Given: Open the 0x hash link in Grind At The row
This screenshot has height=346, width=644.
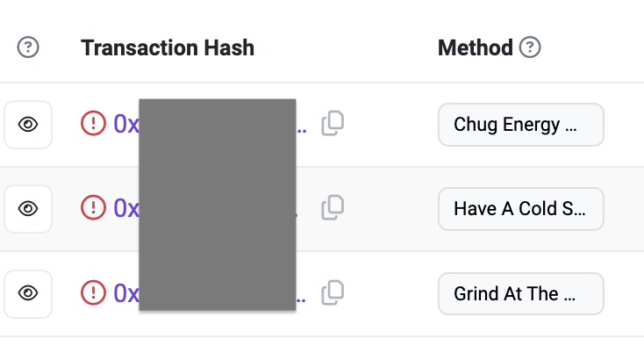Looking at the screenshot, I should coord(126,293).
